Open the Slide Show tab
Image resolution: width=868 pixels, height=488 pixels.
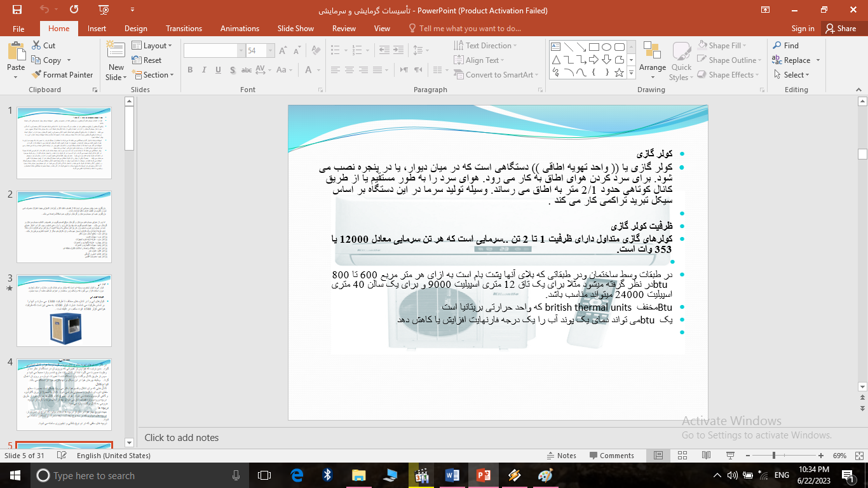click(295, 28)
